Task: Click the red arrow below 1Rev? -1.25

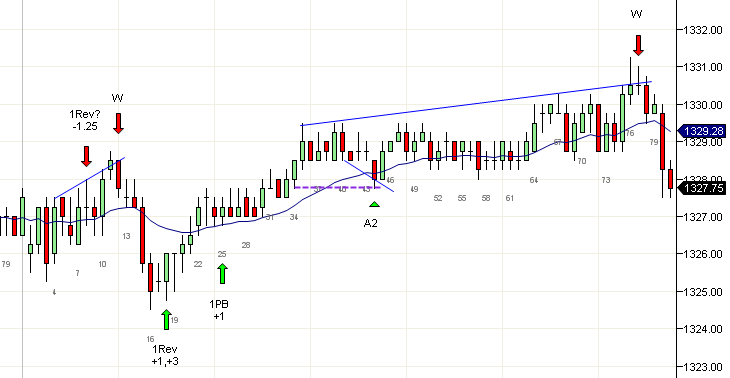Action: click(86, 156)
